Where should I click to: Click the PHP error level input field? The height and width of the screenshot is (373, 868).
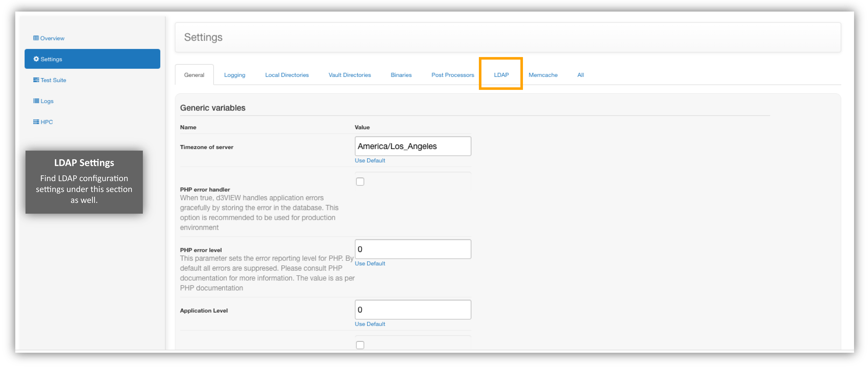413,249
